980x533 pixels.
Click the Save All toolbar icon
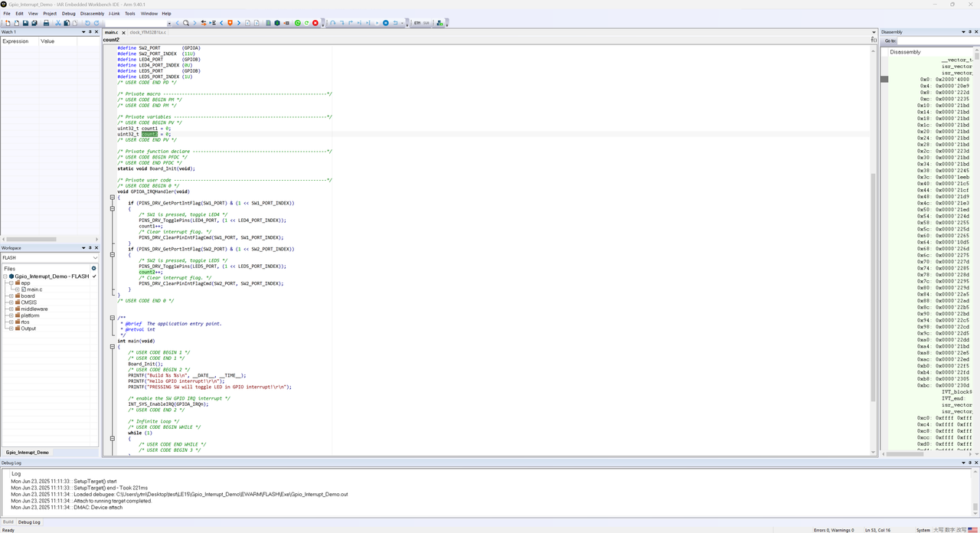[34, 23]
